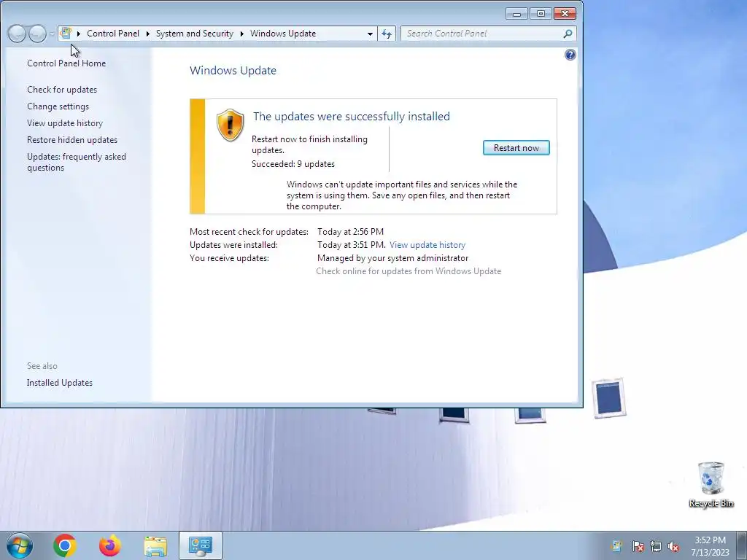Click the Control Panel taskbar button
Viewport: 747px width, 560px height.
pyautogui.click(x=200, y=545)
